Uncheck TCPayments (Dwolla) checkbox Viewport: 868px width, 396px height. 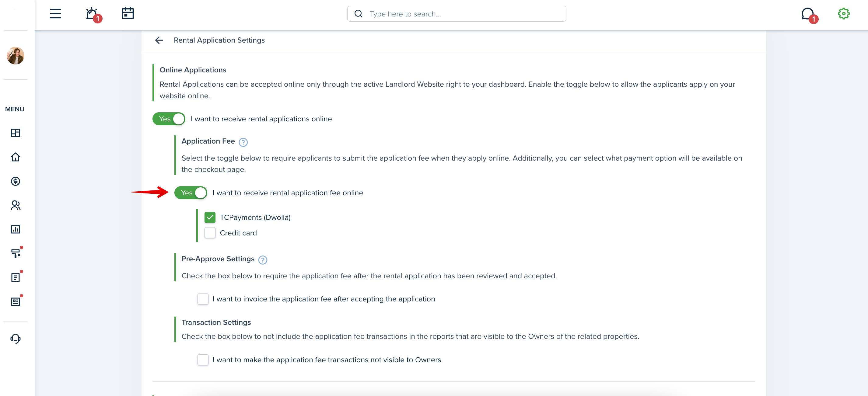[210, 217]
